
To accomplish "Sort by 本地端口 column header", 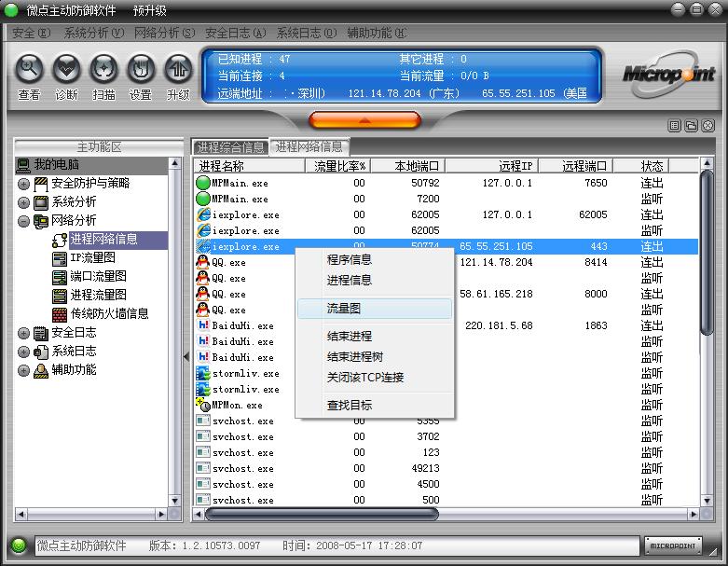I will [x=407, y=166].
